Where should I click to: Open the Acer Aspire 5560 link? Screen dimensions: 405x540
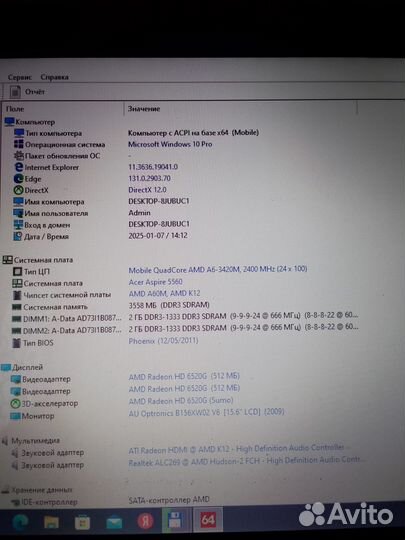155,282
